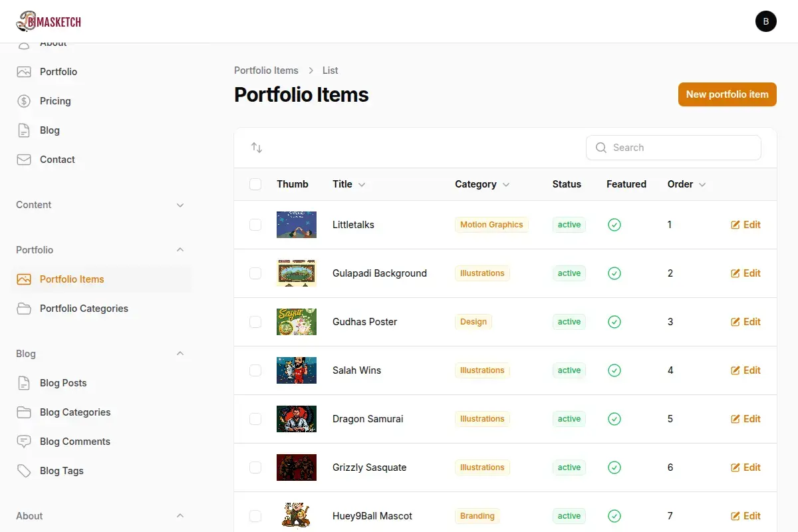Viewport: 798px width, 532px height.
Task: Edit the Dragon Samurai item
Action: coord(745,419)
